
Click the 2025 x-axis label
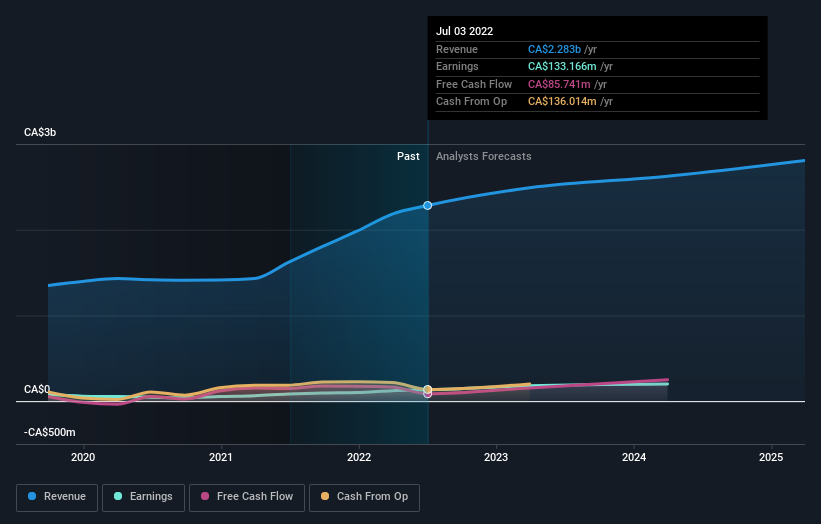click(771, 458)
